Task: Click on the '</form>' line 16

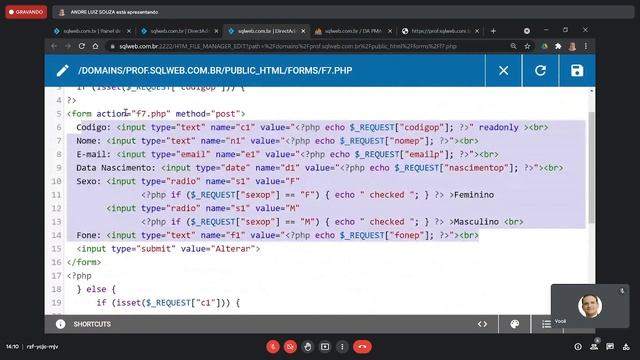Action: (x=84, y=262)
